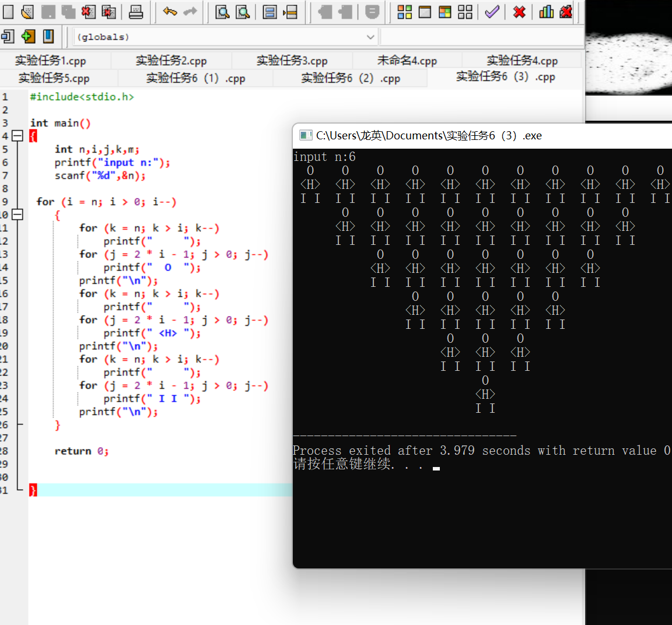Collapse the main function fold at line 4
Viewport: 672px width, 625px height.
[x=17, y=136]
